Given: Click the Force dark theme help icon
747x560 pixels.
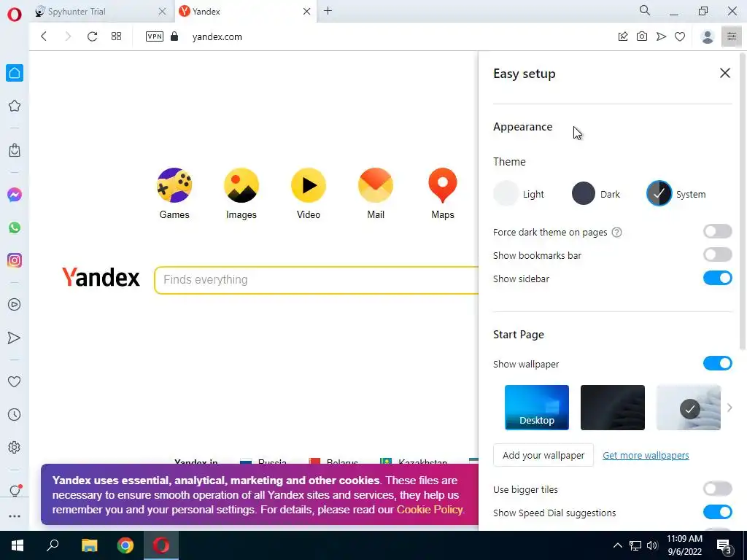Looking at the screenshot, I should point(616,233).
